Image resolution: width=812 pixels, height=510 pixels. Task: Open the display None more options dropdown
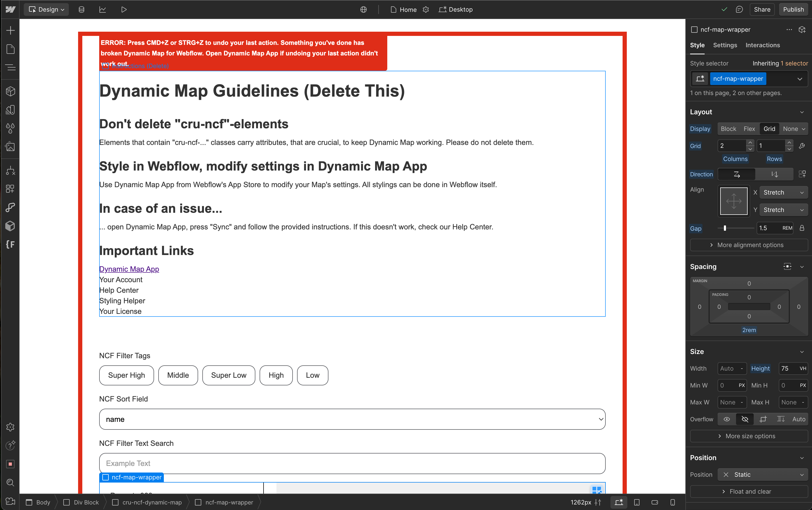pyautogui.click(x=804, y=129)
